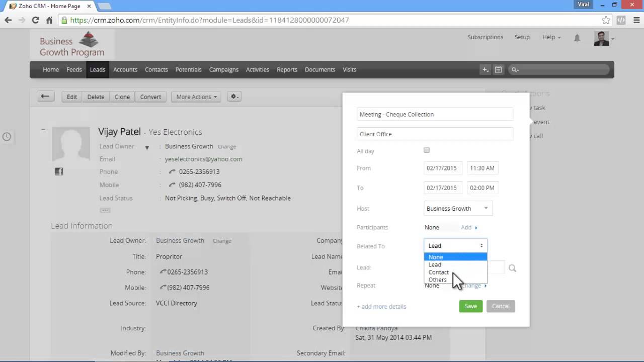Screen dimensions: 644x362
Task: Open the Visits tab
Action: coord(349,70)
